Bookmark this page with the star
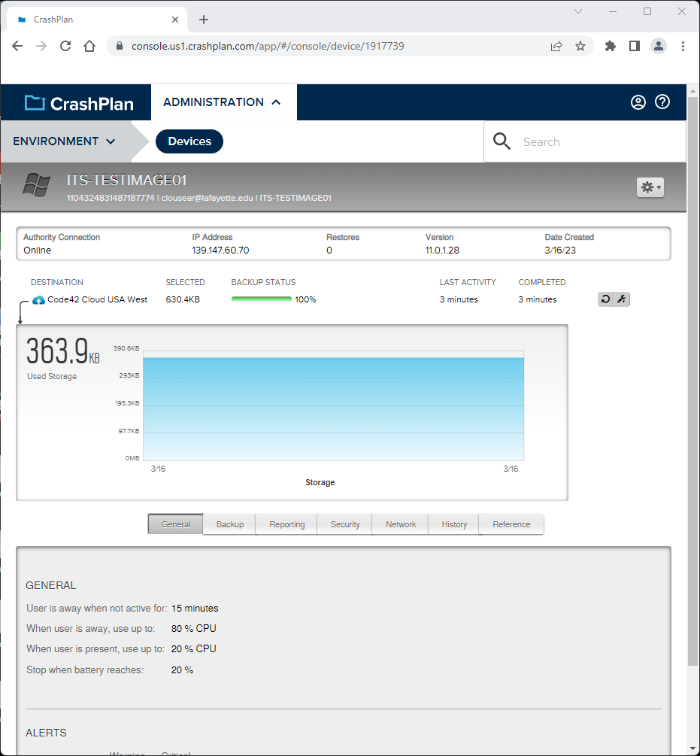700x756 pixels. pyautogui.click(x=580, y=46)
